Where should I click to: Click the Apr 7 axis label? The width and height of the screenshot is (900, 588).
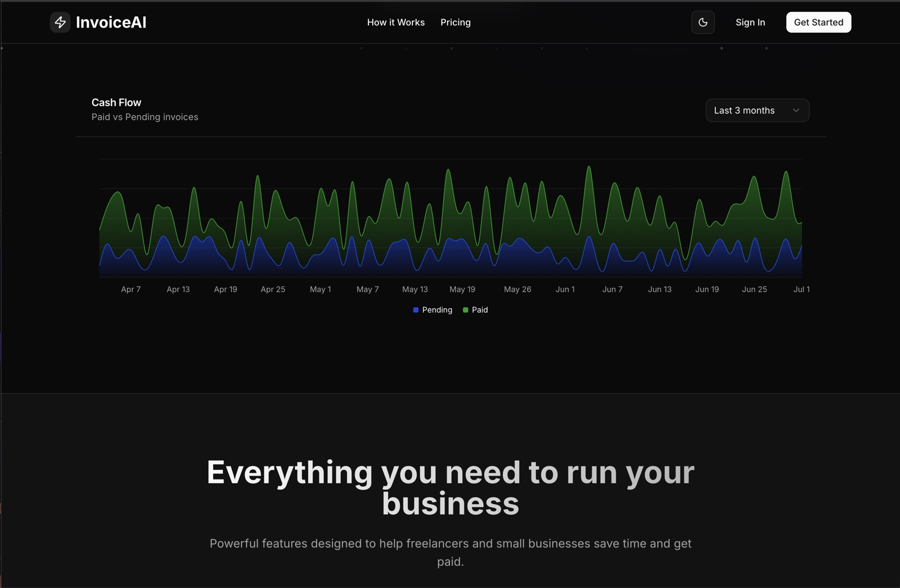(x=131, y=290)
